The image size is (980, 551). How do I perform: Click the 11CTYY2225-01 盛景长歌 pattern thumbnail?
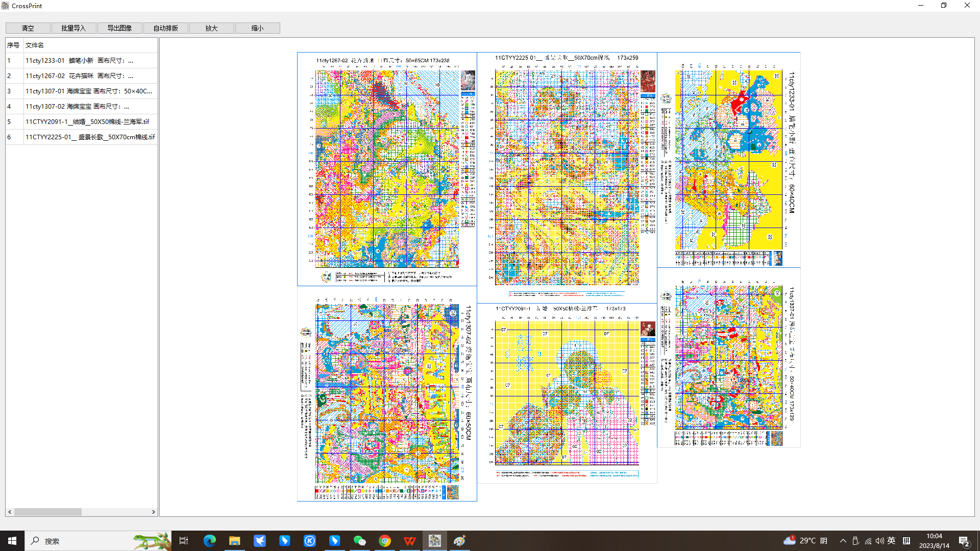[x=567, y=178]
